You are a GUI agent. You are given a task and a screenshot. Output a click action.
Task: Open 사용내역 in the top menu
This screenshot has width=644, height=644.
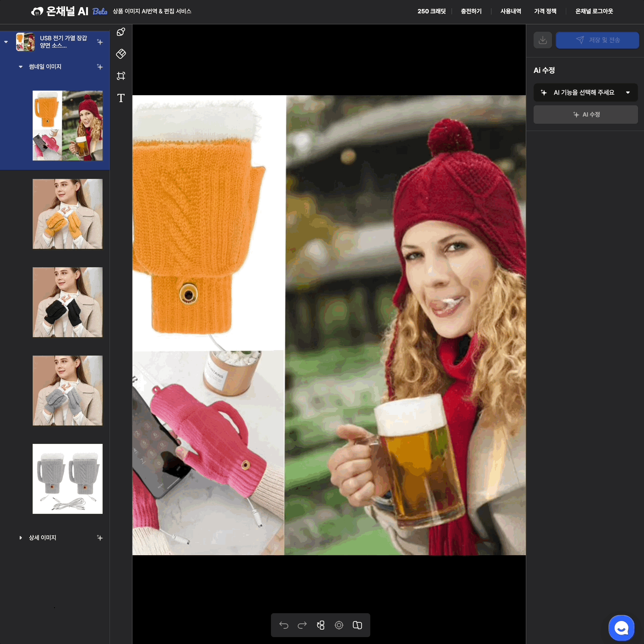[511, 11]
